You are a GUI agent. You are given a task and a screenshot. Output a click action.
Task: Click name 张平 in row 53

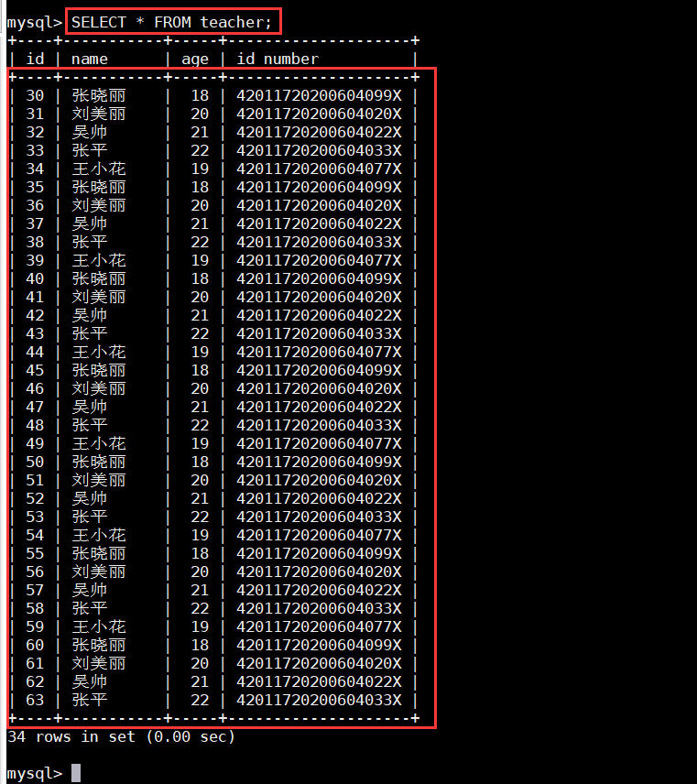pos(90,517)
